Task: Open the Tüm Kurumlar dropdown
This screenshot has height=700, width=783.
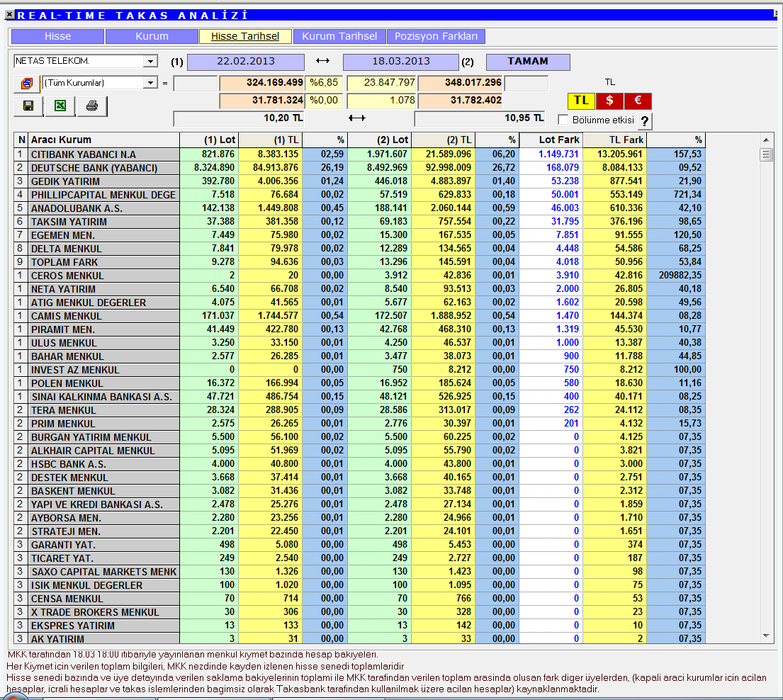Action: (x=150, y=83)
